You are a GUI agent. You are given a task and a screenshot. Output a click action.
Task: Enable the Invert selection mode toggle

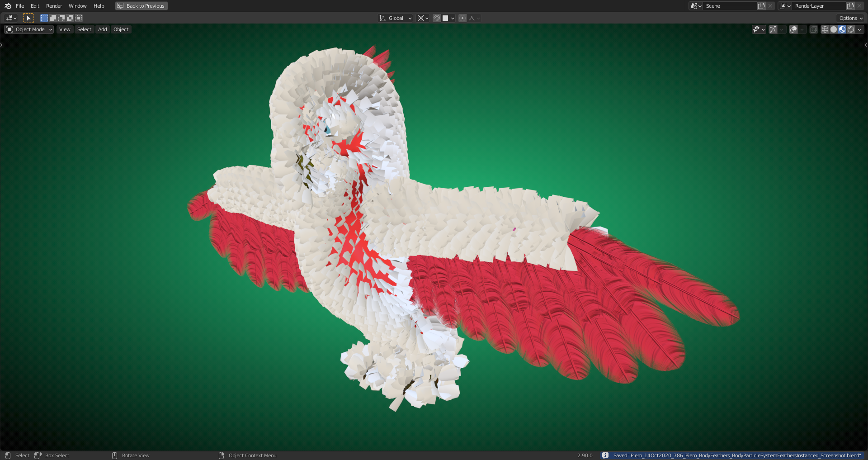click(x=70, y=18)
